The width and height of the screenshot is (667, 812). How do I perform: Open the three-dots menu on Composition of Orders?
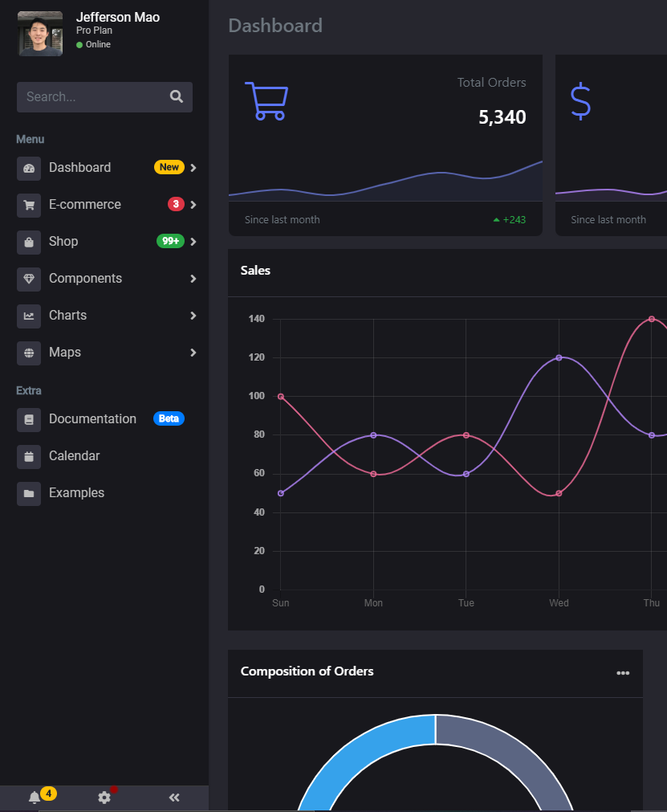623,673
